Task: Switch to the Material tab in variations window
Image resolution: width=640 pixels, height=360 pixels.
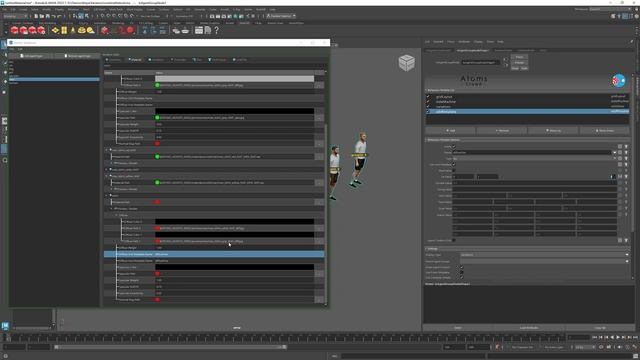Action: pyautogui.click(x=135, y=60)
